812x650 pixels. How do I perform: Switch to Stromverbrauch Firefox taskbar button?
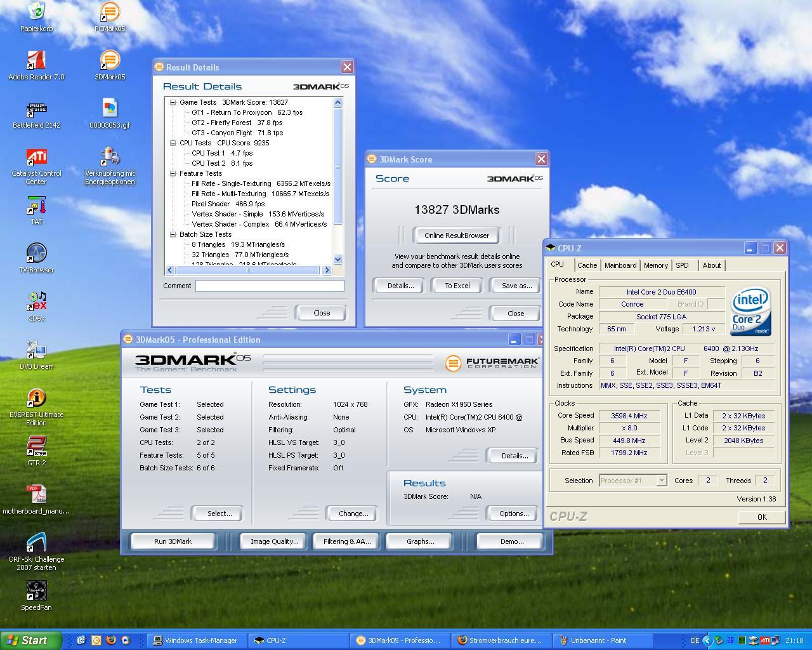point(501,640)
